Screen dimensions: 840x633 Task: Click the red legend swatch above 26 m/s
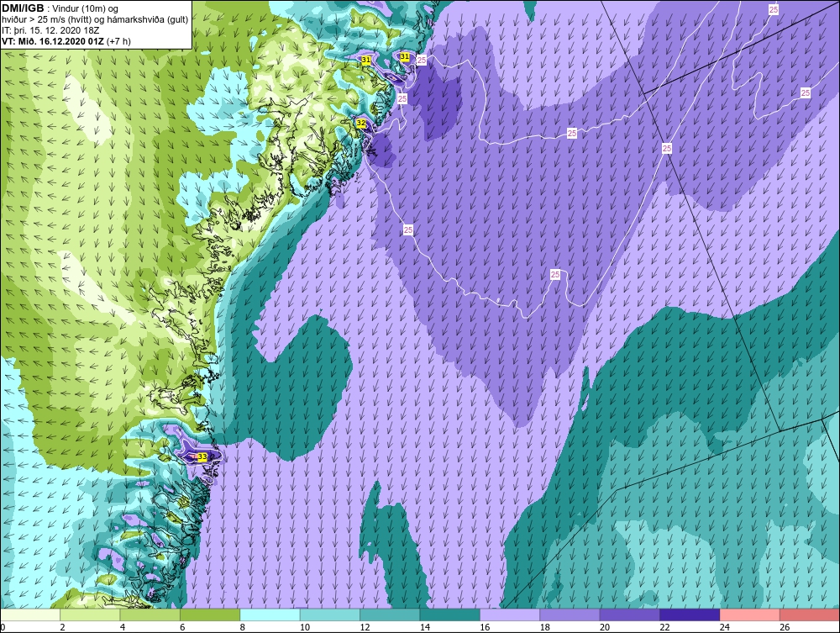pos(810,615)
